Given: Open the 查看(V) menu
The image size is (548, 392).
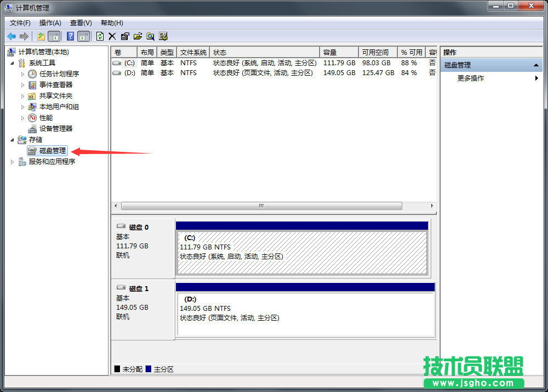Looking at the screenshot, I should pyautogui.click(x=80, y=22).
